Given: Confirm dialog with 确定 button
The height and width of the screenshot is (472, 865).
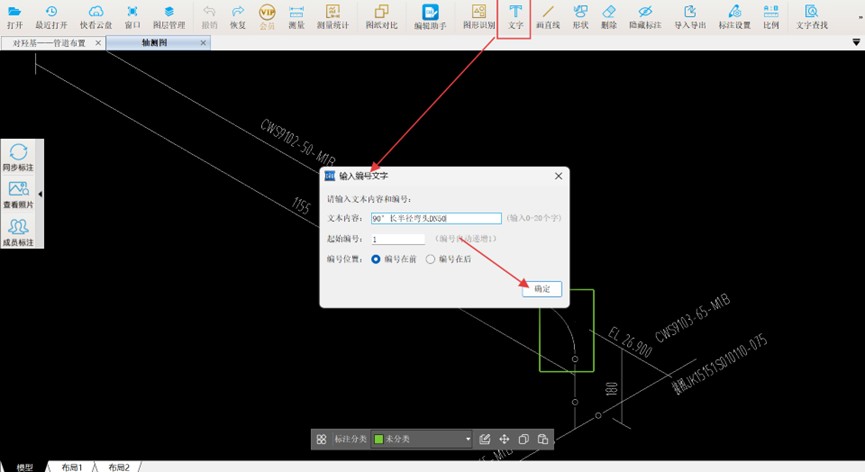Looking at the screenshot, I should point(542,289).
